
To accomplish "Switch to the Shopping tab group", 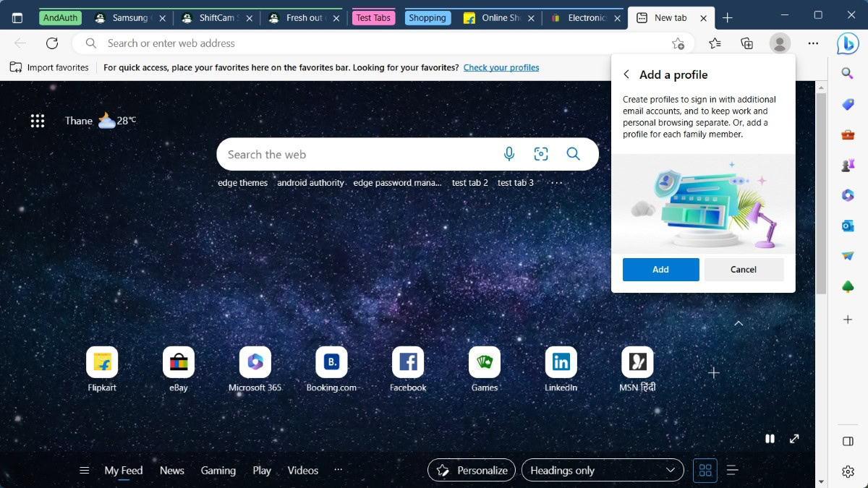I will pos(427,18).
